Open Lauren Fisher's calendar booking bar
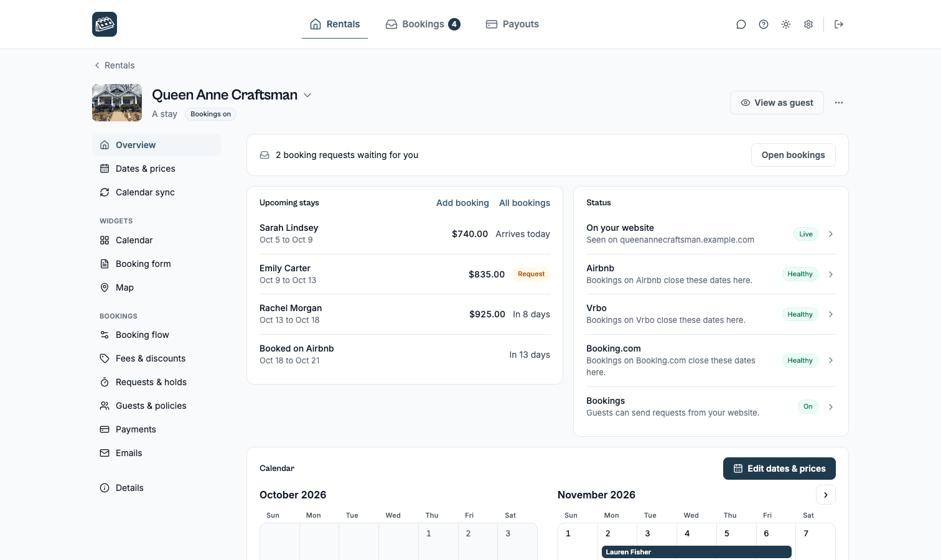The height and width of the screenshot is (560, 941). [x=696, y=552]
